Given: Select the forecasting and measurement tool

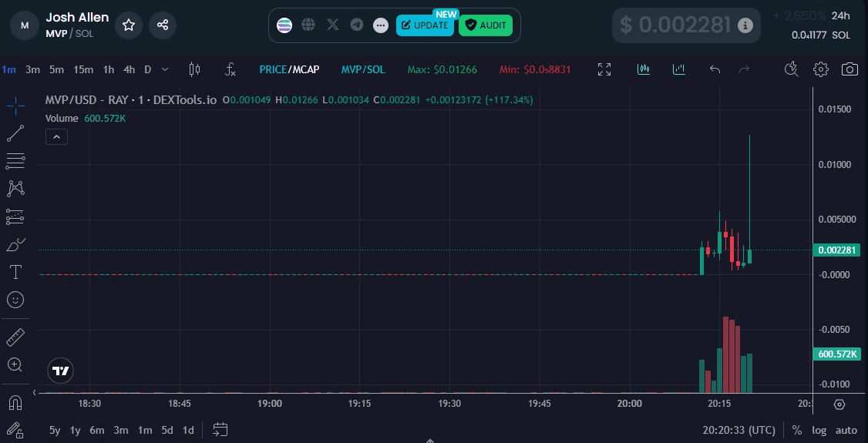Looking at the screenshot, I should click(15, 216).
